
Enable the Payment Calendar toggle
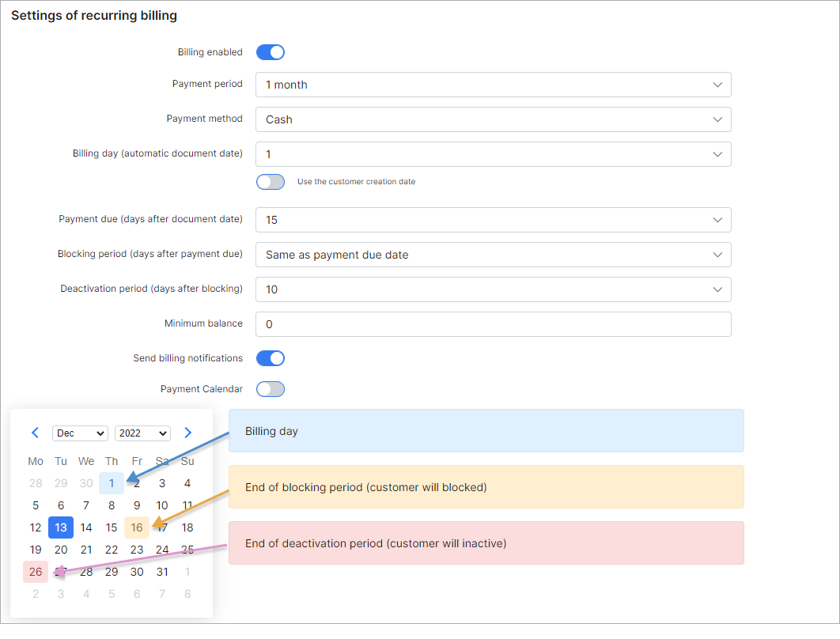point(270,388)
